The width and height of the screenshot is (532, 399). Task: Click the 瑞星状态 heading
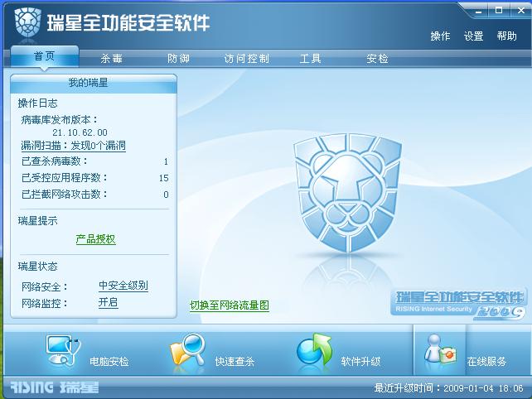[37, 267]
